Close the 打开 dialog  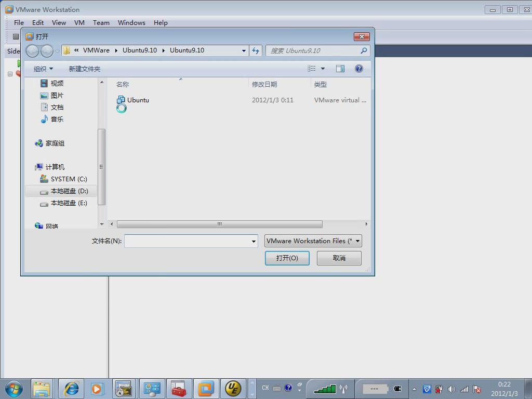362,37
